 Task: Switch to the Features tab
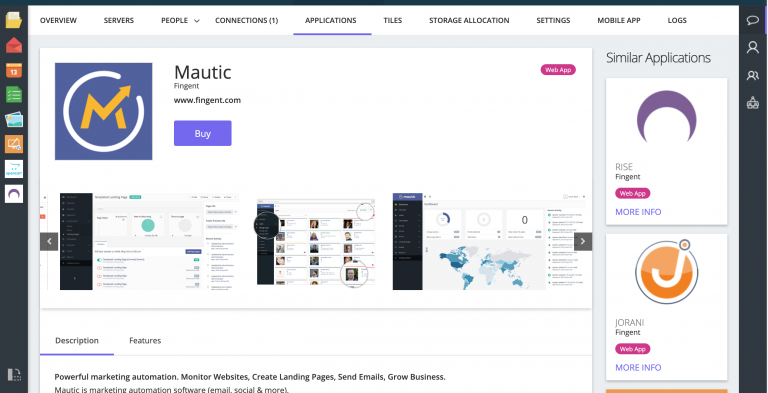coord(145,341)
